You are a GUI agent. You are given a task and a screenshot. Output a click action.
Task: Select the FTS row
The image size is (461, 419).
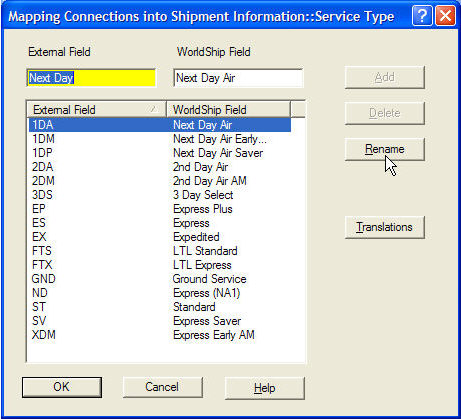(160, 251)
